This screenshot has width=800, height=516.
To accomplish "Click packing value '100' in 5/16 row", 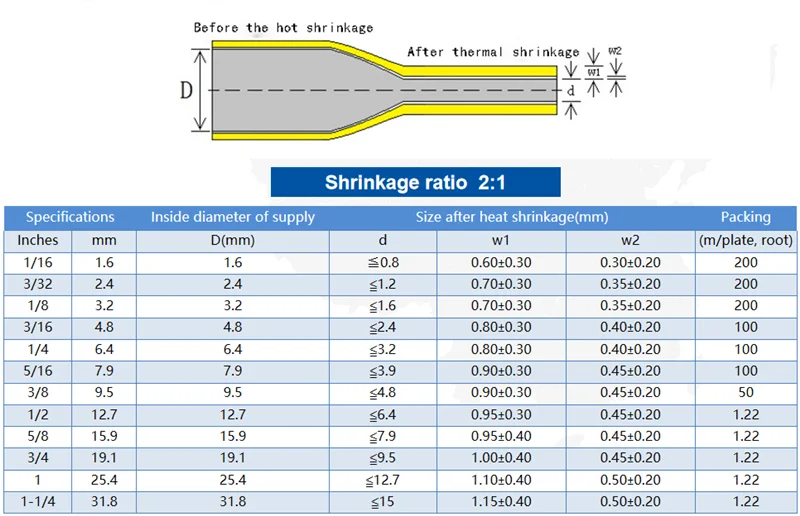I will 745,371.
